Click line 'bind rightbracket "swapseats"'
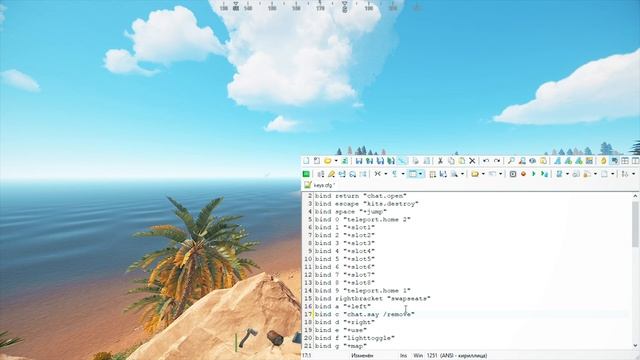The width and height of the screenshot is (640, 360). (x=372, y=299)
